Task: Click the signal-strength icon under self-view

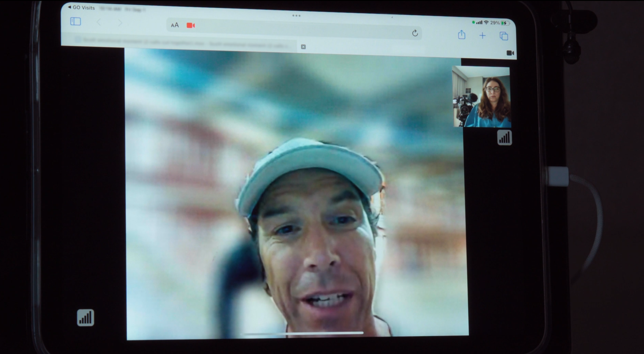Action: point(504,138)
